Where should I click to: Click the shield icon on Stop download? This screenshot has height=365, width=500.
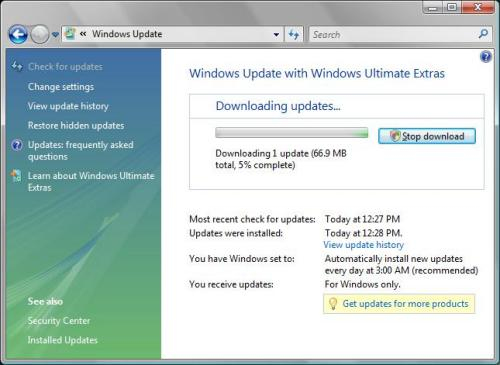point(395,136)
